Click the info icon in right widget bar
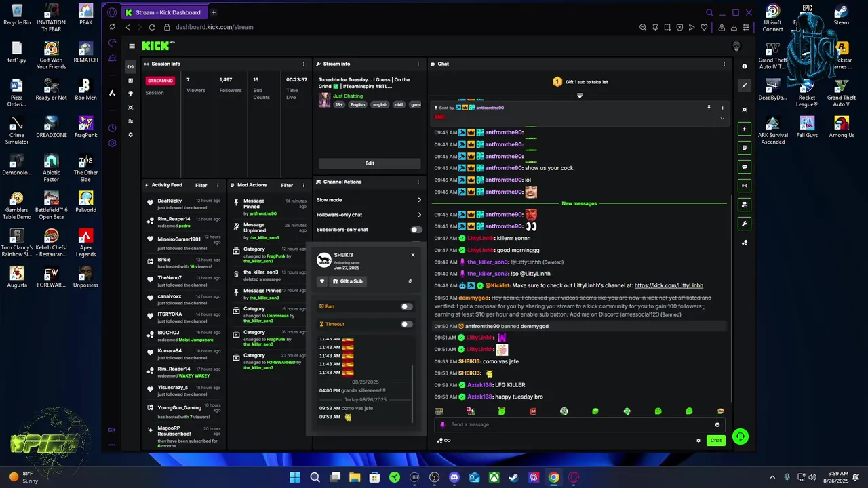Viewport: 868px width, 488px height. (745, 66)
